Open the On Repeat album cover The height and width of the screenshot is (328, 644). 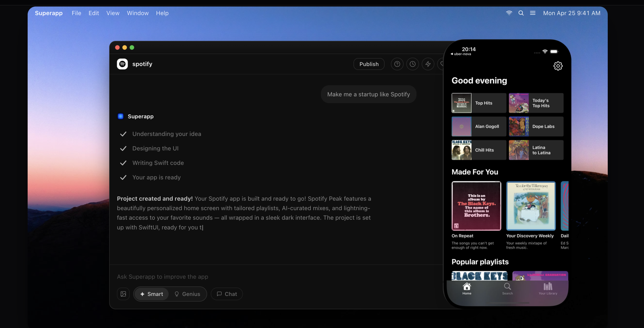click(476, 206)
